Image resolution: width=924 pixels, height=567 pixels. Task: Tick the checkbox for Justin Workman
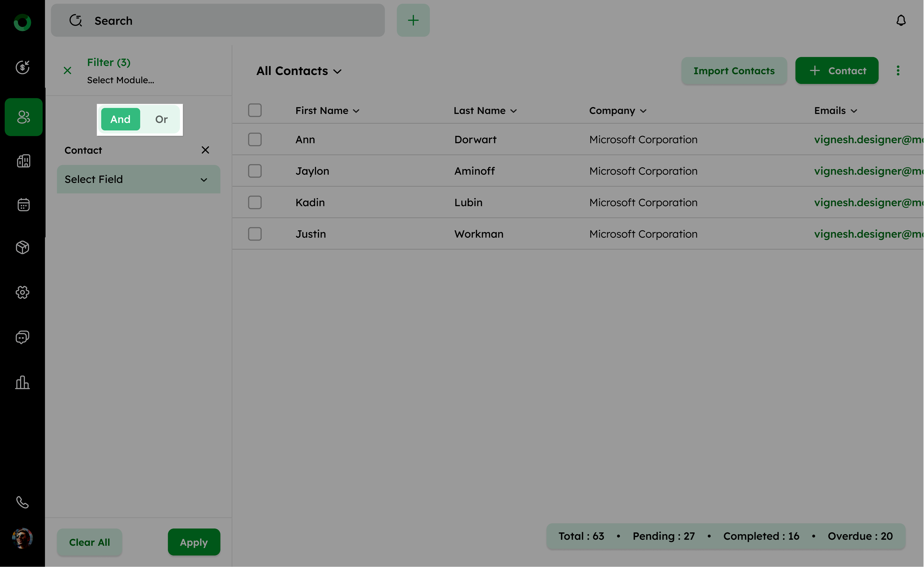coord(255,234)
